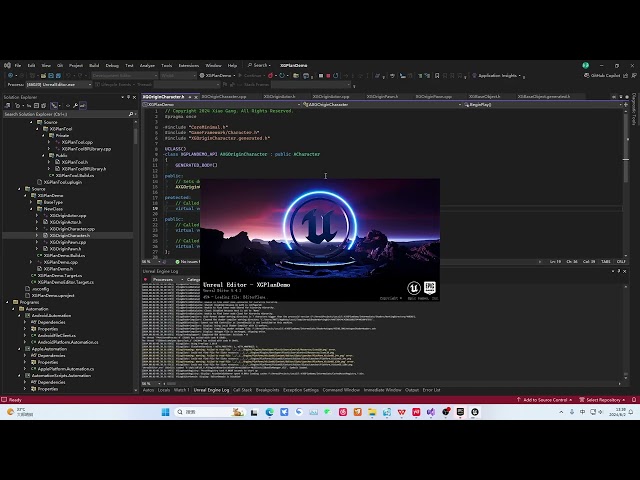
Task: Click the Continue debug button
Action: (x=250, y=76)
